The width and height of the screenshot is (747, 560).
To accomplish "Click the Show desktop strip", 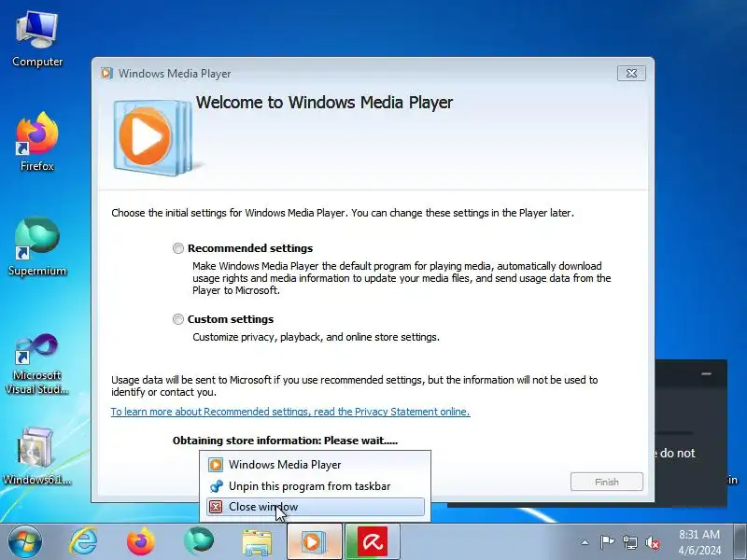I will pos(740,542).
